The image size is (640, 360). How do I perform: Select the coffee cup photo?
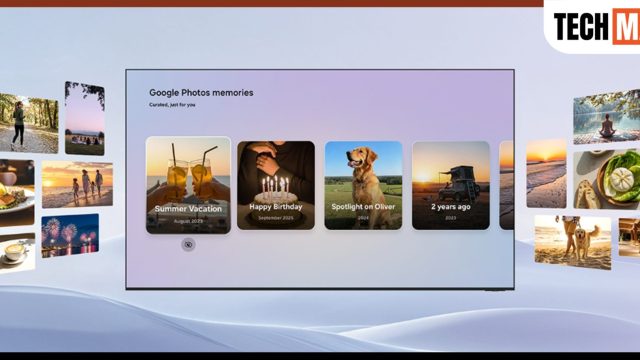(x=17, y=252)
